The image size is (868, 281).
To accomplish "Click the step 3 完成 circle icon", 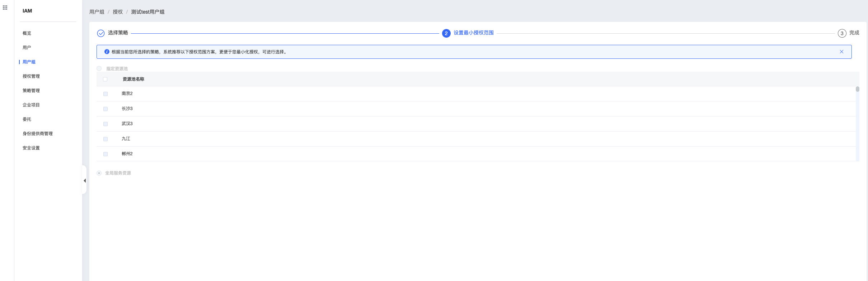I will click(842, 33).
